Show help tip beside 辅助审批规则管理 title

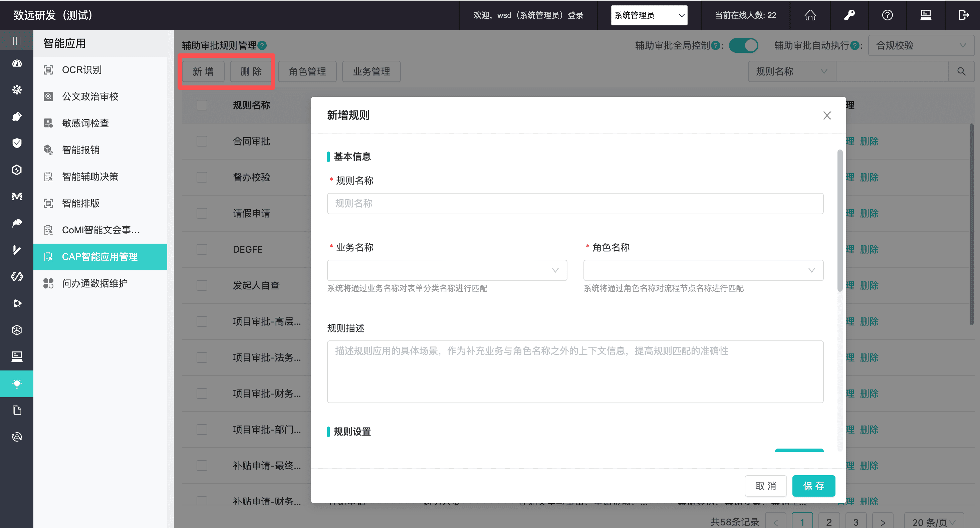coord(262,46)
